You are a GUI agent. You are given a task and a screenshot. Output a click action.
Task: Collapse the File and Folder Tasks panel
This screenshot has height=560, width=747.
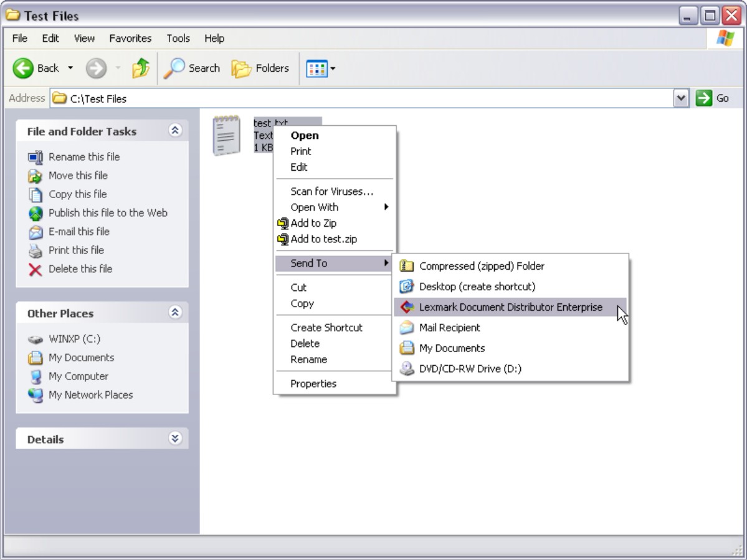(x=175, y=130)
